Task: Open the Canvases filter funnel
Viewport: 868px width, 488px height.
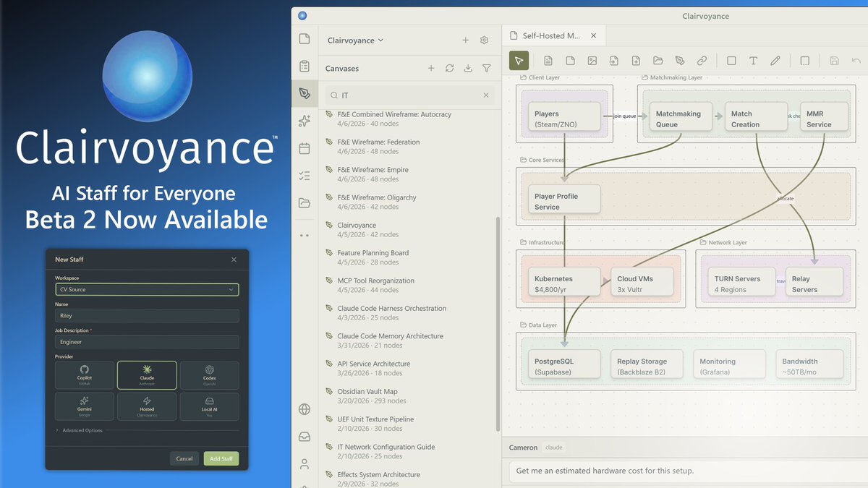Action: 487,68
